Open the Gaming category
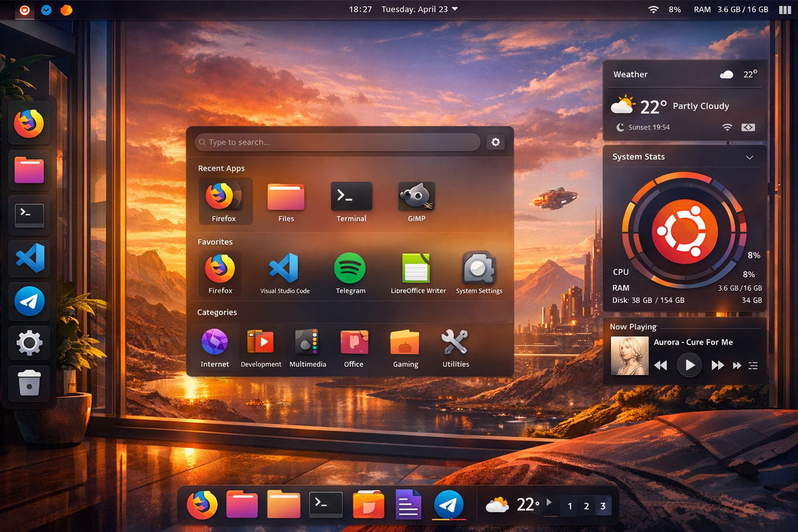 pyautogui.click(x=405, y=348)
